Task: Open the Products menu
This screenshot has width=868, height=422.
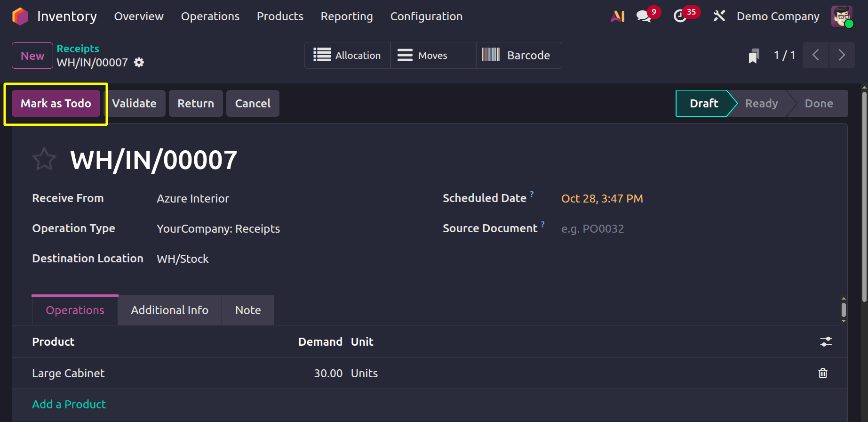Action: (x=280, y=16)
